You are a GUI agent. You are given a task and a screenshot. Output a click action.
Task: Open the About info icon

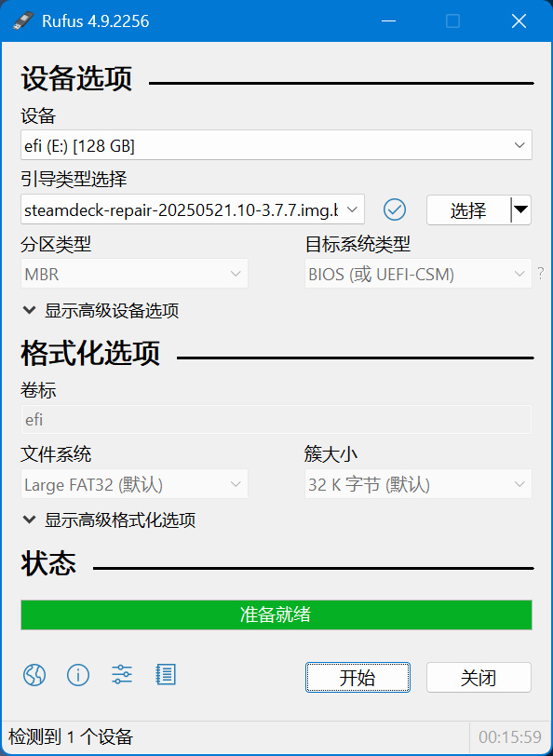click(78, 675)
